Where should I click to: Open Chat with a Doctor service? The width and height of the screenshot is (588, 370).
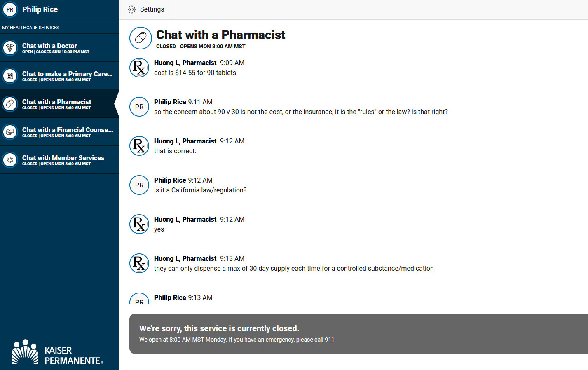click(60, 48)
